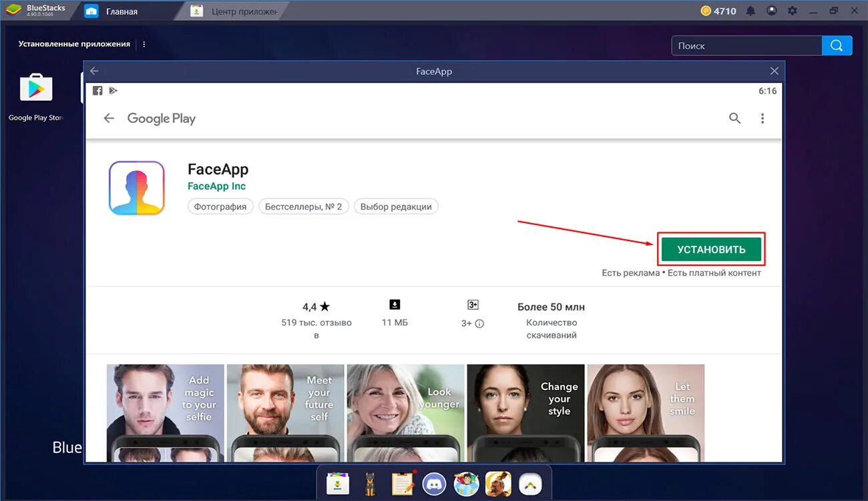Launch the Google Play Store app icon
Image resolution: width=868 pixels, height=501 pixels.
36,88
